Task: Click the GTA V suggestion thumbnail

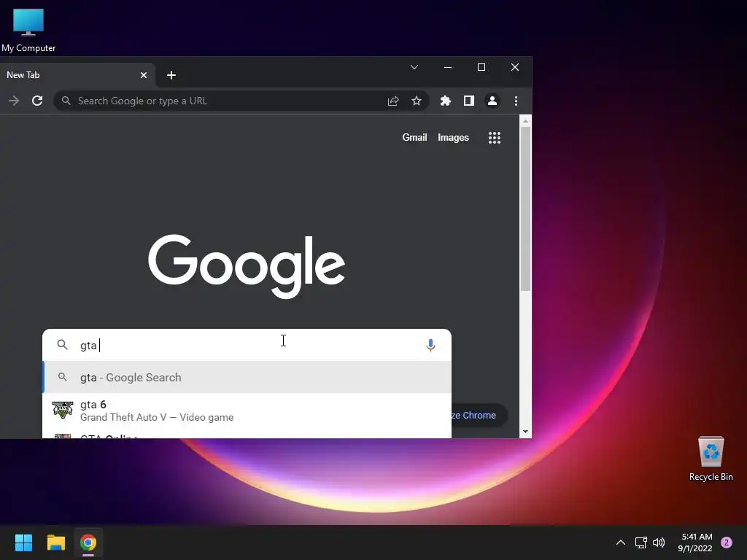Action: pyautogui.click(x=63, y=410)
